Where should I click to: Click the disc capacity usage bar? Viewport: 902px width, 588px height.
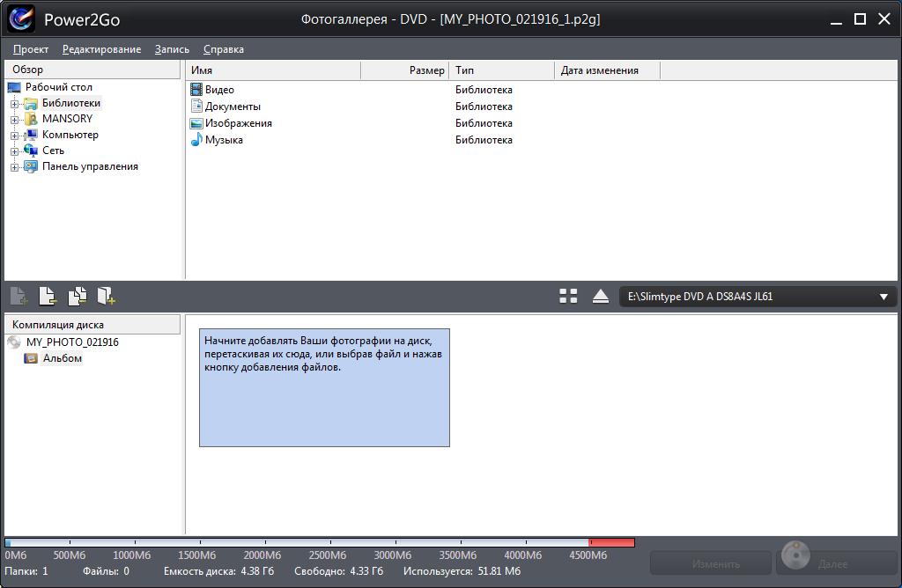coord(319,543)
